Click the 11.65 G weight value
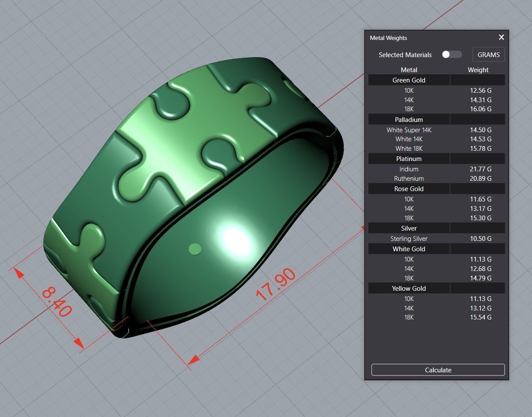This screenshot has height=417, width=532. (480, 199)
